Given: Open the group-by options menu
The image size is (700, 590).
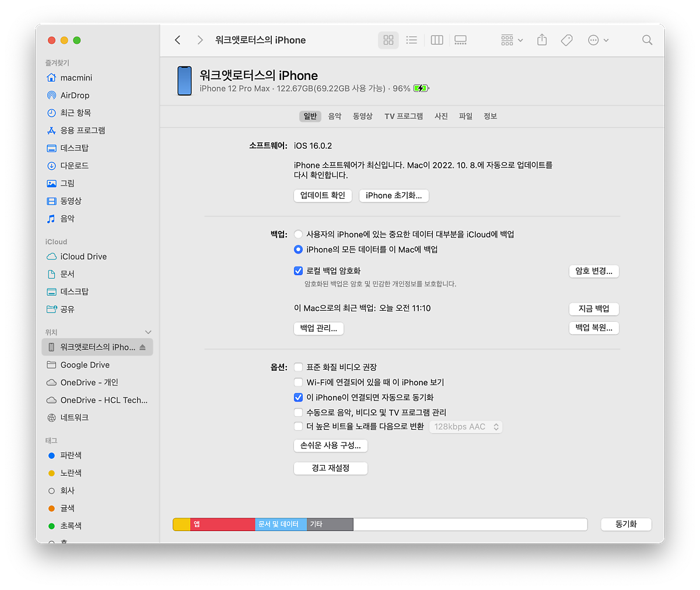Looking at the screenshot, I should tap(512, 40).
